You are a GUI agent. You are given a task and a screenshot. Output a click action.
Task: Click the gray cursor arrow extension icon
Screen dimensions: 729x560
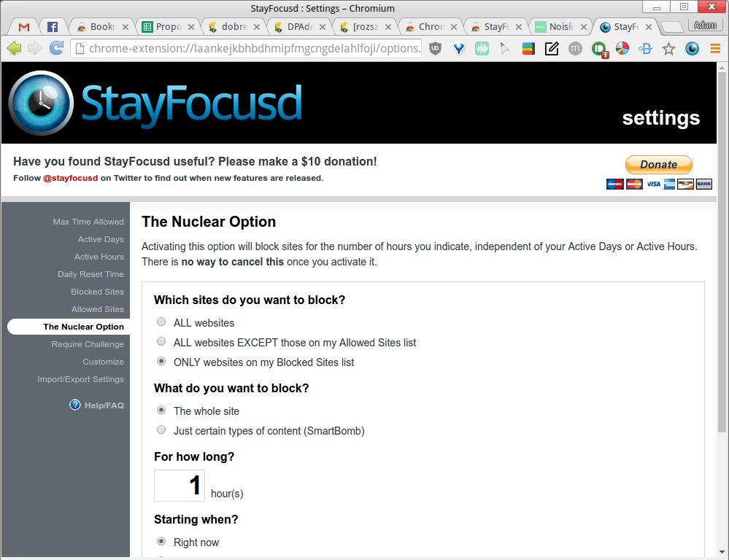tap(504, 48)
